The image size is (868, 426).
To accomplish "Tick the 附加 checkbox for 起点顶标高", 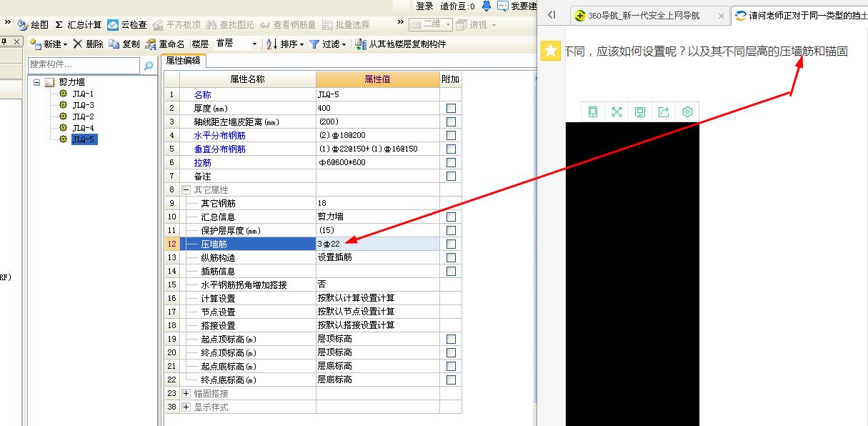I will pyautogui.click(x=451, y=339).
